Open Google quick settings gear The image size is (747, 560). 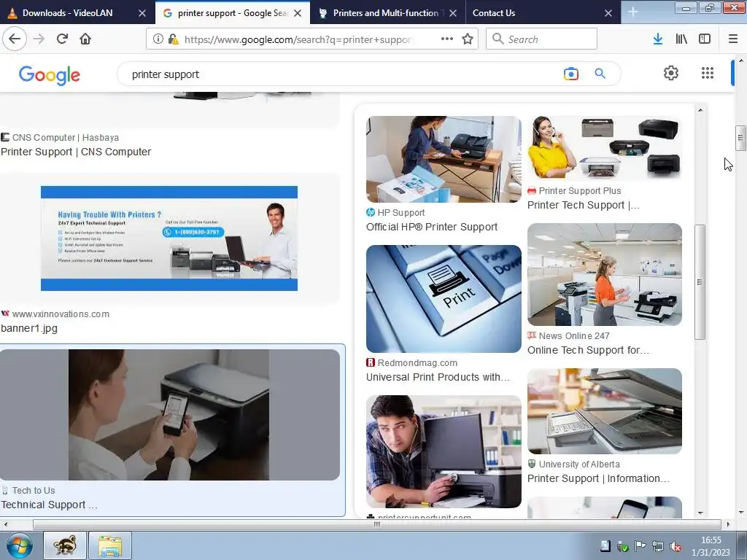tap(671, 73)
